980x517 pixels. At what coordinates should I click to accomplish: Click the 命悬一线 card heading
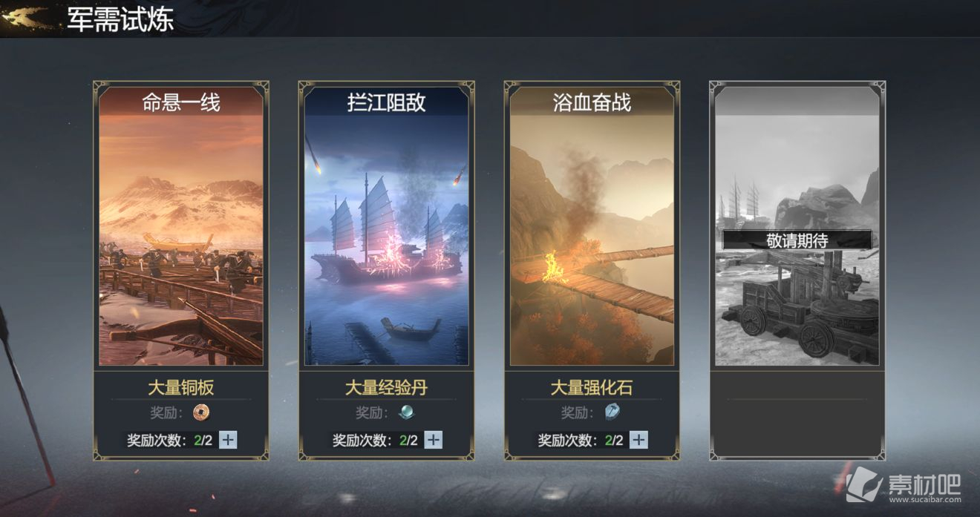click(x=181, y=102)
